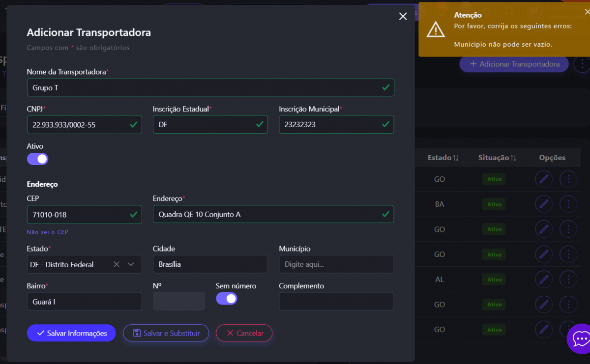Focus the Complemento text field
Image resolution: width=590 pixels, height=364 pixels.
336,302
